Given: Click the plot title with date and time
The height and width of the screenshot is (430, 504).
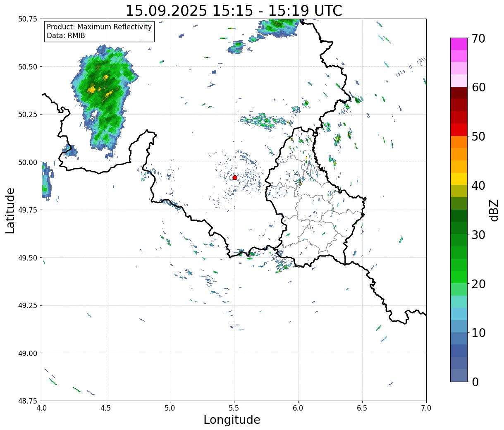Looking at the screenshot, I should click(x=234, y=11).
